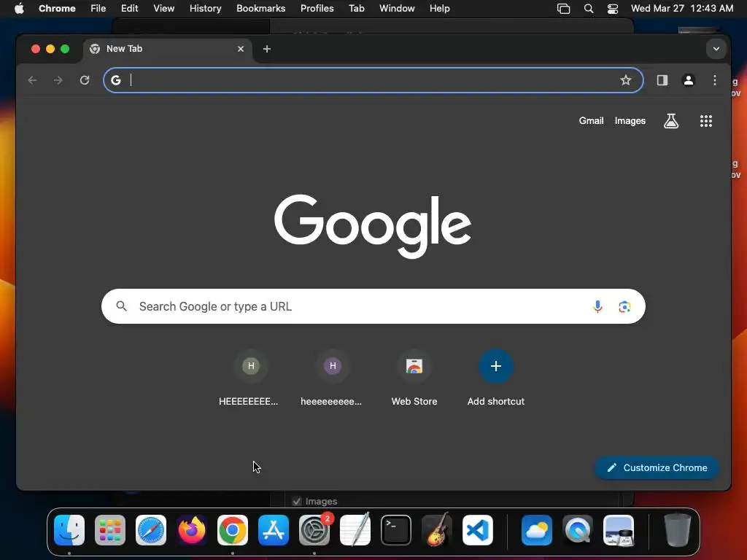This screenshot has height=560, width=747.
Task: Click the Google G icon in address bar
Action: pyautogui.click(x=116, y=80)
